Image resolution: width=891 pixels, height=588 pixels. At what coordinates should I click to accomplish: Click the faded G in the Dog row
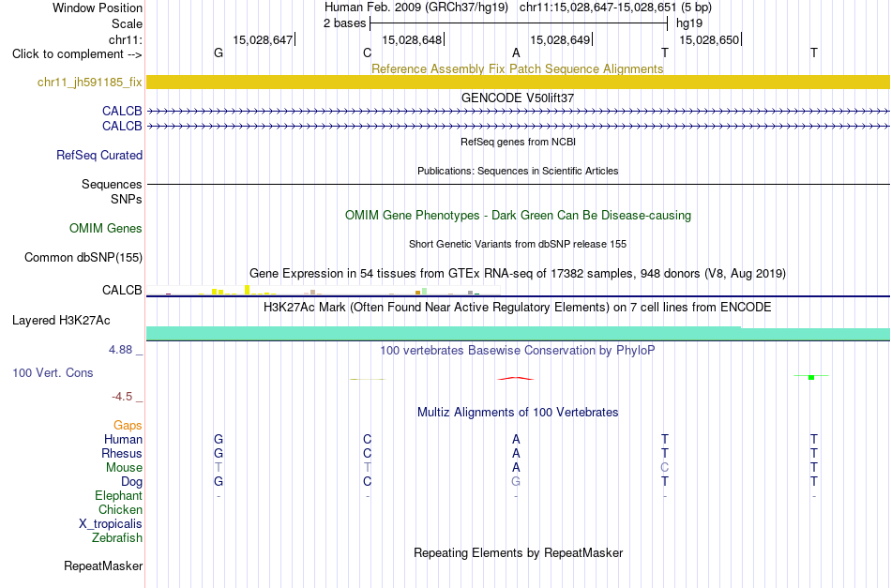pyautogui.click(x=516, y=482)
